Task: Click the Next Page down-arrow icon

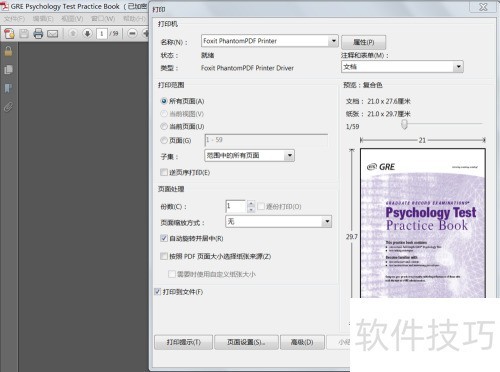Action: [87, 33]
